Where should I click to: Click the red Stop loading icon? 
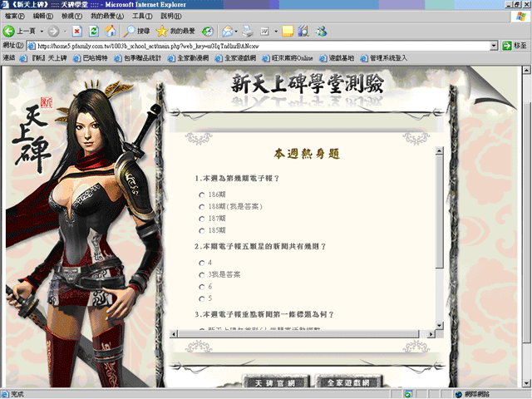click(x=77, y=31)
